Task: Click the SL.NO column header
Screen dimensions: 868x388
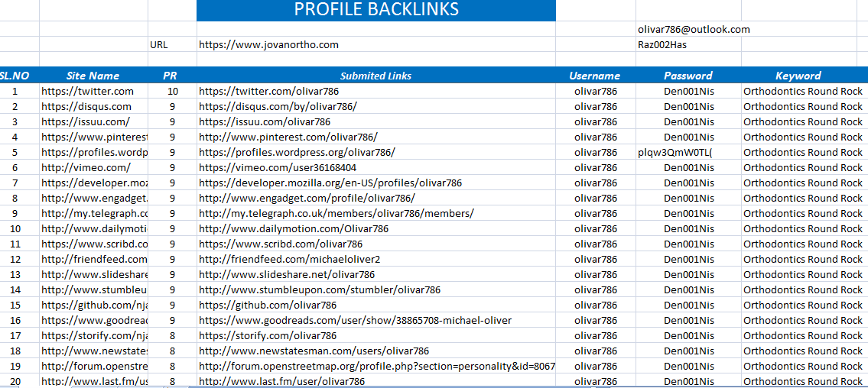Action: click(15, 76)
